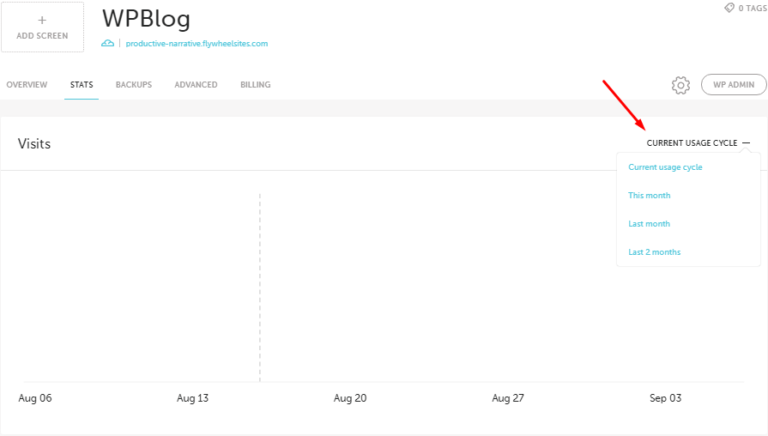Click the Aug 06 axis label
The height and width of the screenshot is (436, 768).
tap(35, 398)
